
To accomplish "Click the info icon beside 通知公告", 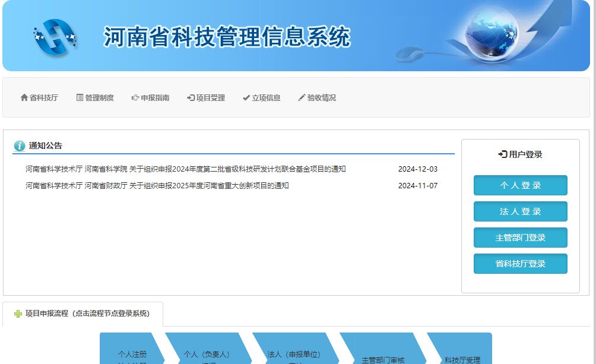I will click(20, 145).
